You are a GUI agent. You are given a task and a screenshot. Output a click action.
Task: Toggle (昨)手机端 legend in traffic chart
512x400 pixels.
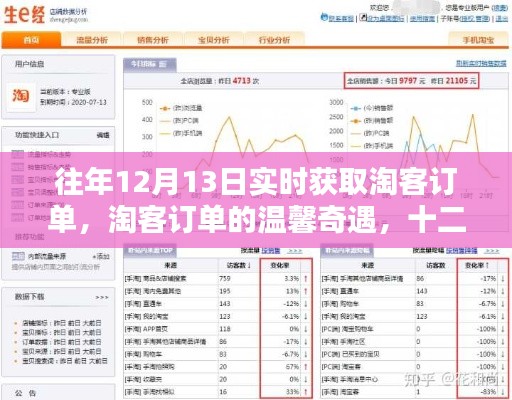[181, 134]
